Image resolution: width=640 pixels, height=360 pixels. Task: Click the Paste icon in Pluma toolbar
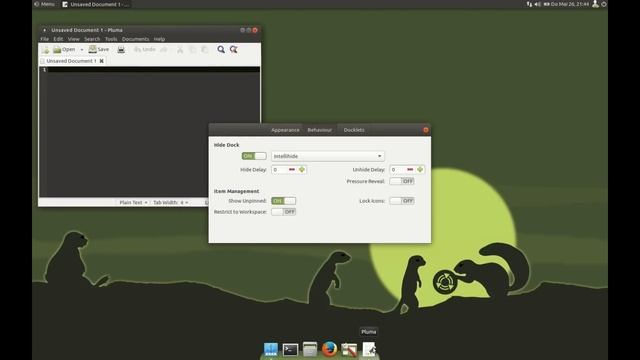tap(205, 49)
